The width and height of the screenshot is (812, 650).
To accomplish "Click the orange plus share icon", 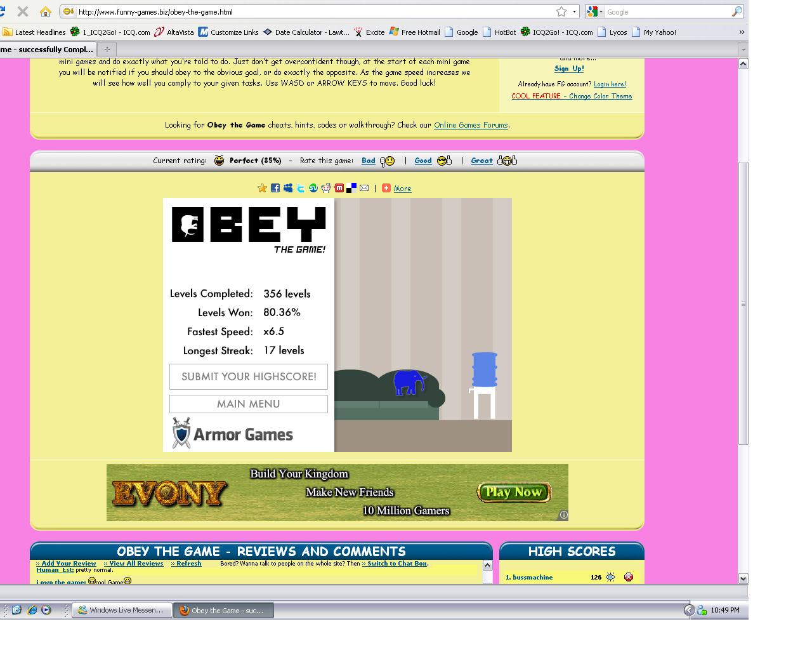I will (386, 188).
